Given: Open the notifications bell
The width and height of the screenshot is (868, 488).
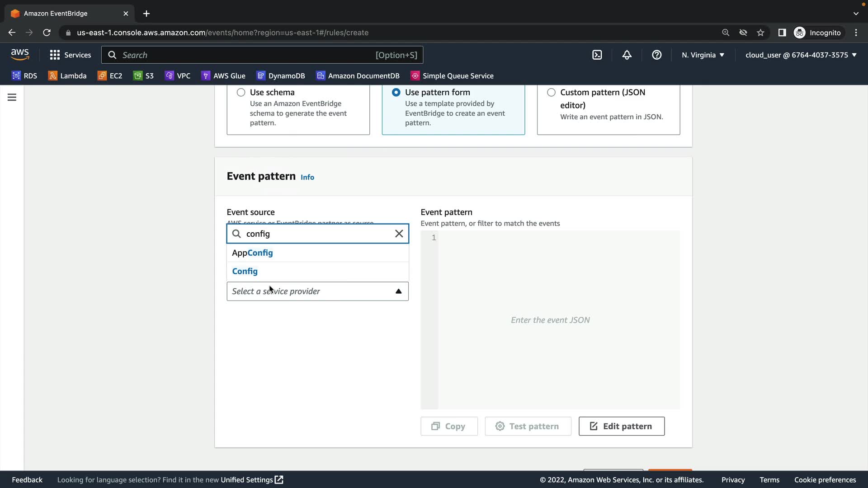Looking at the screenshot, I should point(627,55).
